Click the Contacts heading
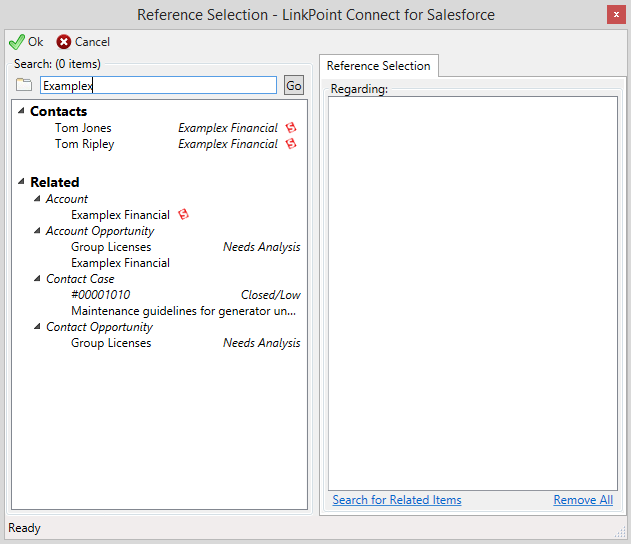Screen dimensions: 631x544 click(x=58, y=111)
